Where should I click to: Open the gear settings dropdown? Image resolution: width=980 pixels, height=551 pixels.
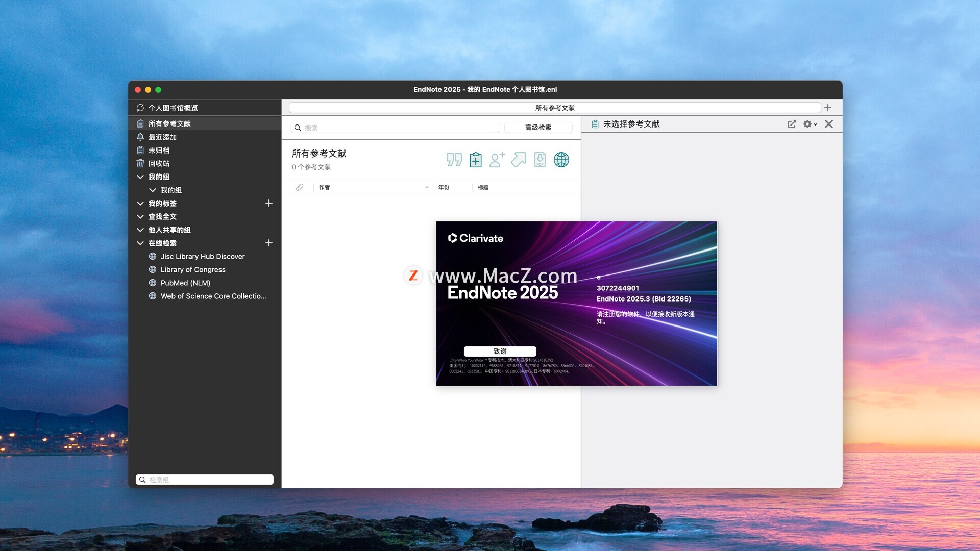point(810,124)
